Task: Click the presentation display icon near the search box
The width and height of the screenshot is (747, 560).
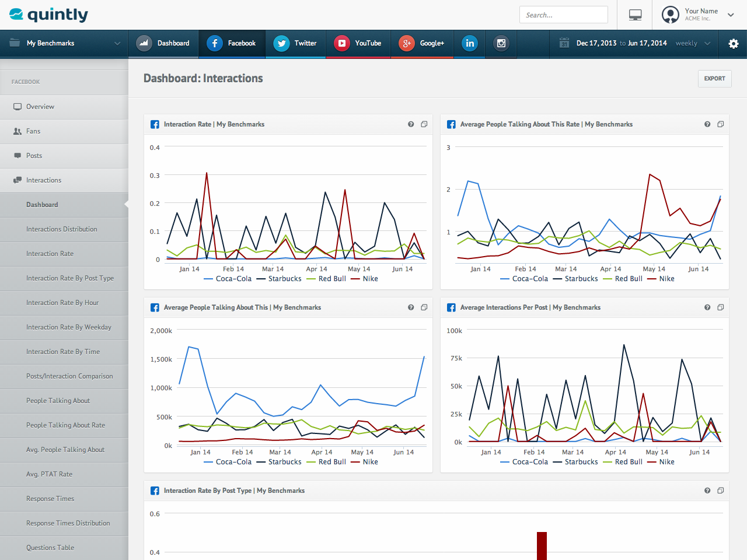Action: coord(636,15)
